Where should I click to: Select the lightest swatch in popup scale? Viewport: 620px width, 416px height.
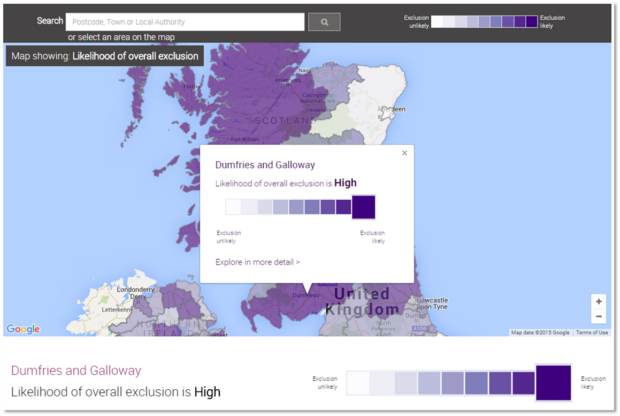(233, 207)
